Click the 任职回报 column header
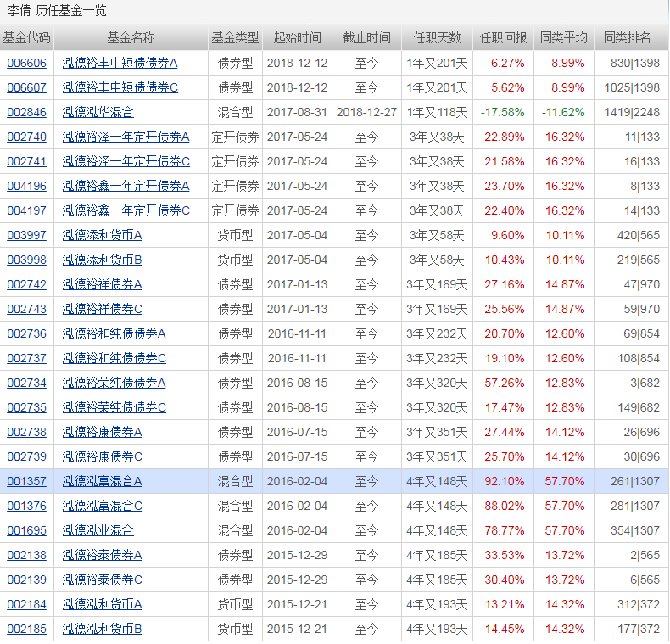Image resolution: width=670 pixels, height=644 pixels. tap(503, 37)
